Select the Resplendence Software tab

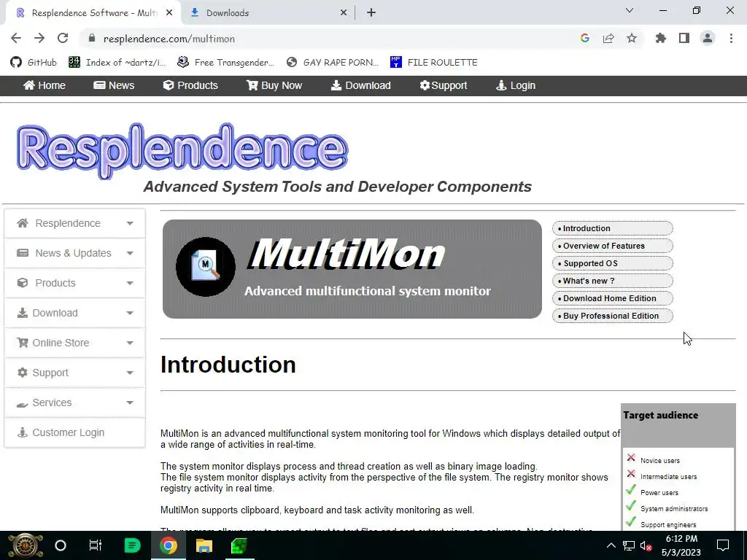point(93,13)
